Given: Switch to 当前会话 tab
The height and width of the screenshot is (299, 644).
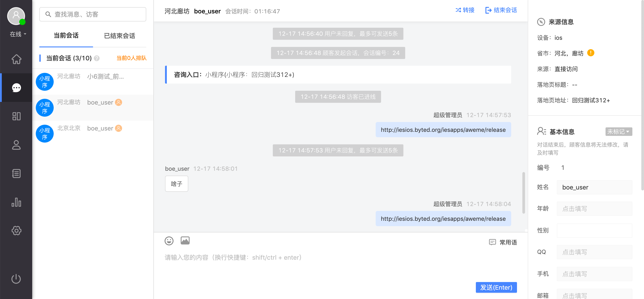Looking at the screenshot, I should pos(66,36).
